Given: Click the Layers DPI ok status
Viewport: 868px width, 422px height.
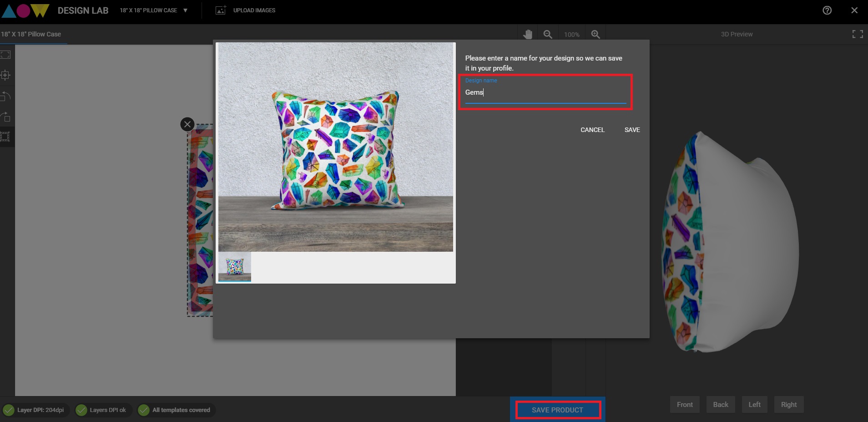Looking at the screenshot, I should (103, 410).
